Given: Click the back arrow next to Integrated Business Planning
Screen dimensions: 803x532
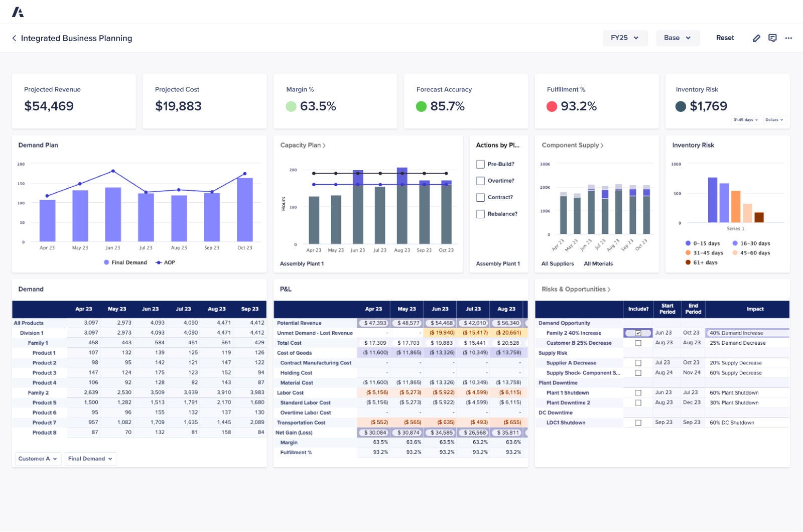Looking at the screenshot, I should point(14,38).
